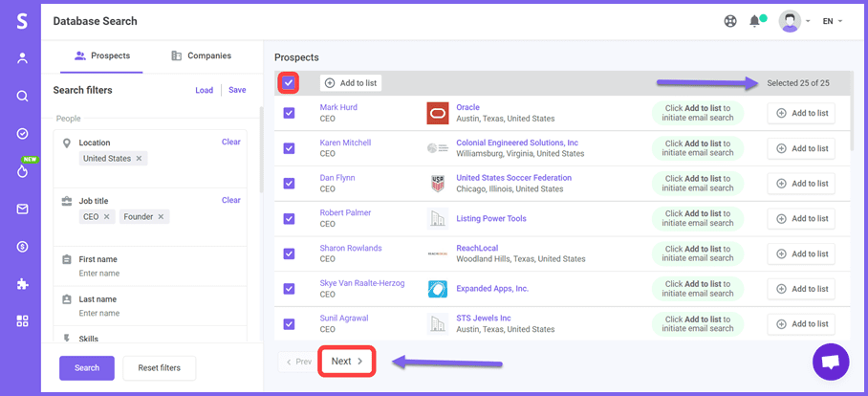The height and width of the screenshot is (396, 868).
Task: Uncheck the Mark Hurd row checkbox
Action: tap(289, 113)
